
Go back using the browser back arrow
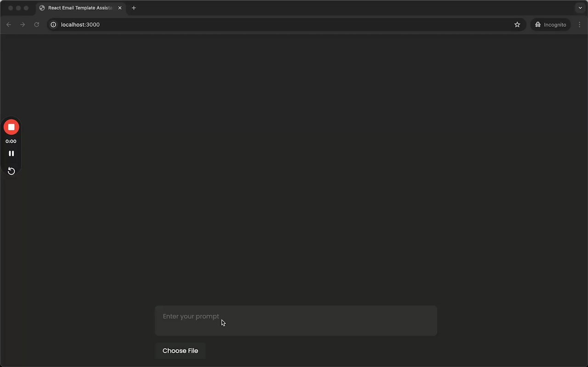(9, 24)
